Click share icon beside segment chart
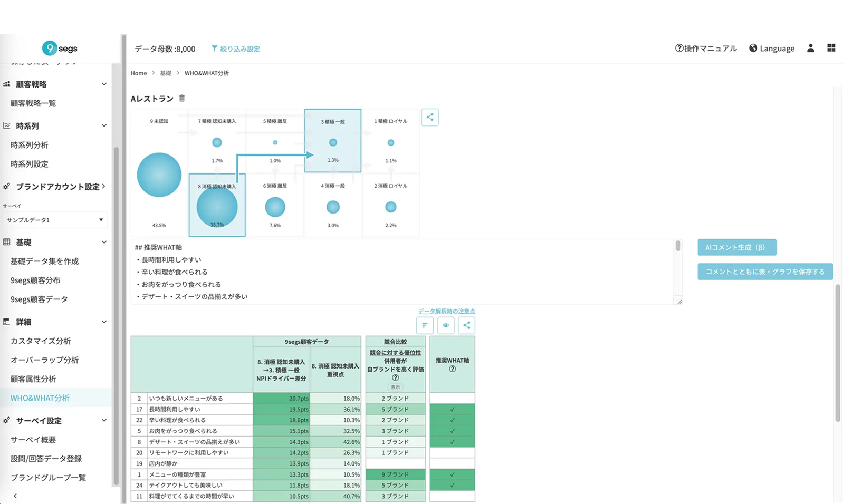844x504 pixels. click(430, 117)
